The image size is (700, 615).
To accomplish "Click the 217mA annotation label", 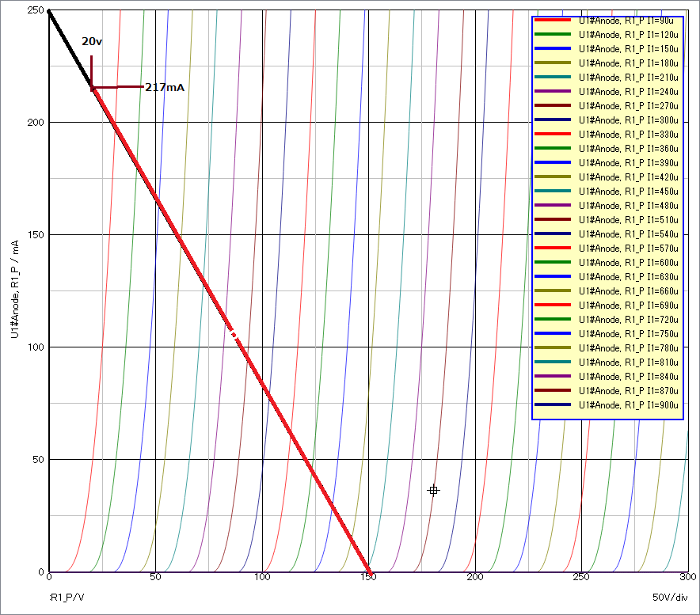I will [165, 88].
